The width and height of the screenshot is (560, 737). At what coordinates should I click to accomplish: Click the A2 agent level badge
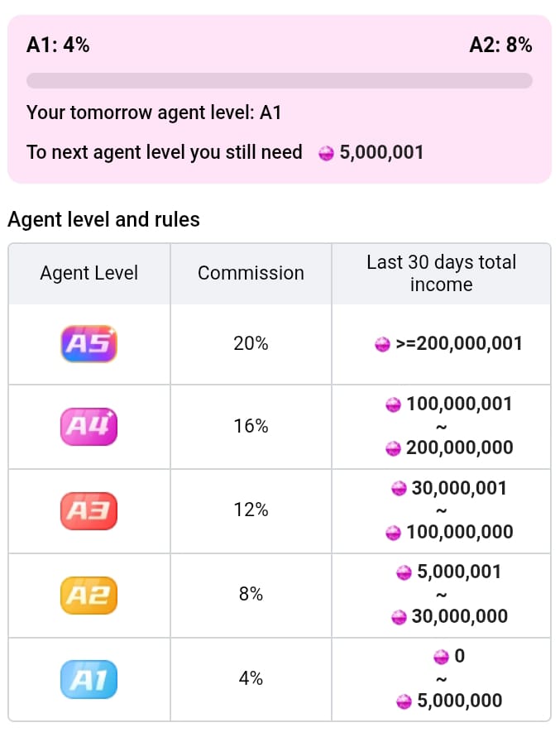[89, 595]
